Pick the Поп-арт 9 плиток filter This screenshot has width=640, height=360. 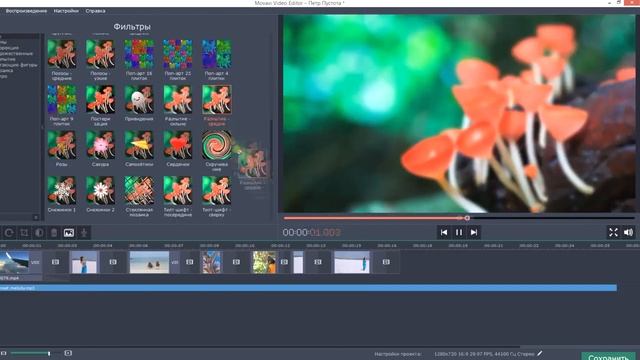click(62, 100)
